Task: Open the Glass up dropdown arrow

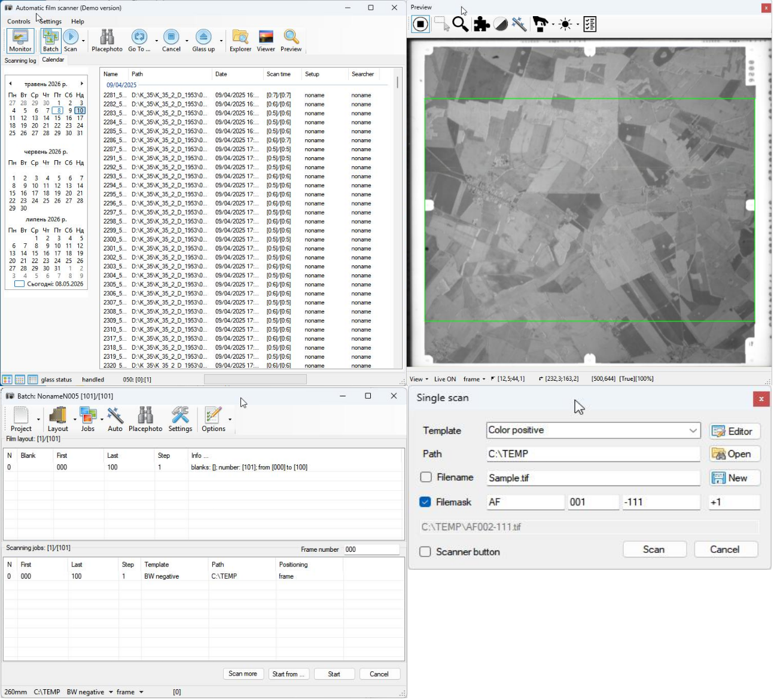Action: point(221,41)
